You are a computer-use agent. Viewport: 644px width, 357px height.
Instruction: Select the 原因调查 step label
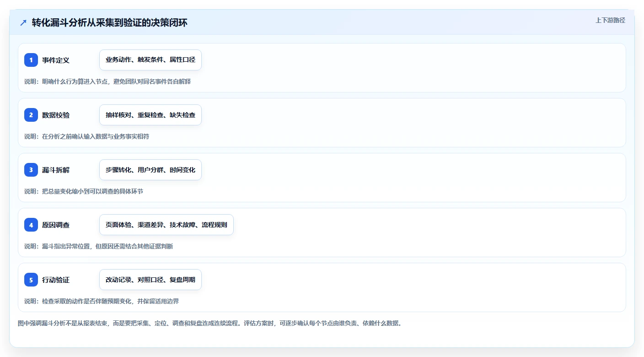click(56, 225)
